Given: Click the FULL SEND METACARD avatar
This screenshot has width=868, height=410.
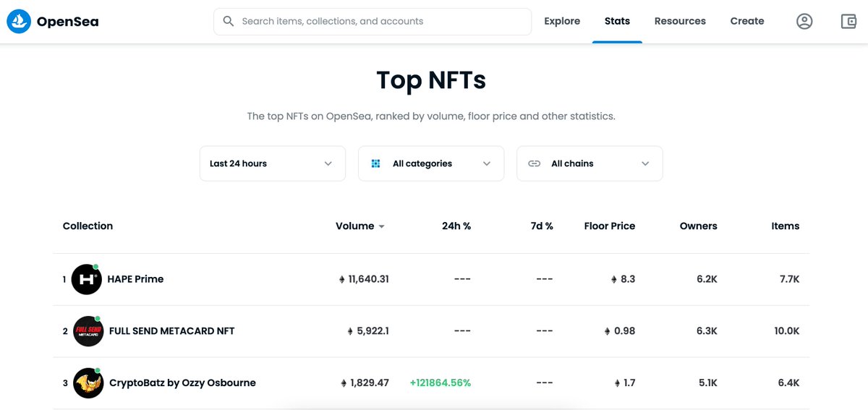Looking at the screenshot, I should [88, 331].
